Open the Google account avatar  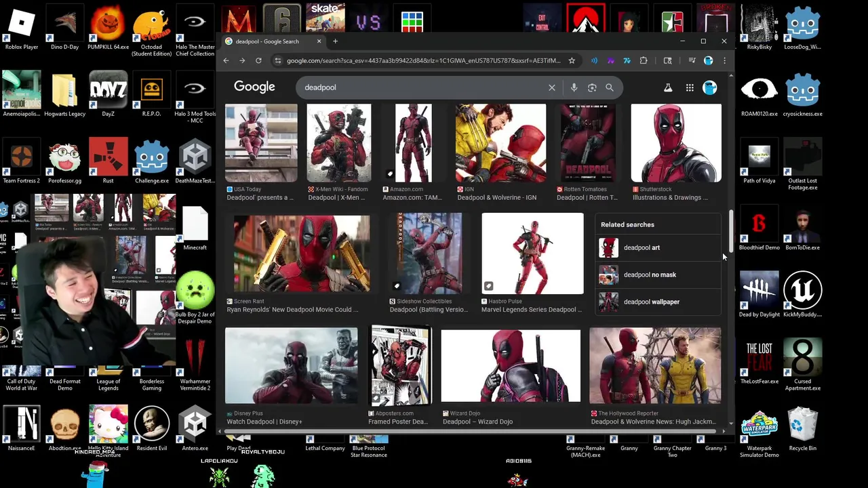pos(710,87)
